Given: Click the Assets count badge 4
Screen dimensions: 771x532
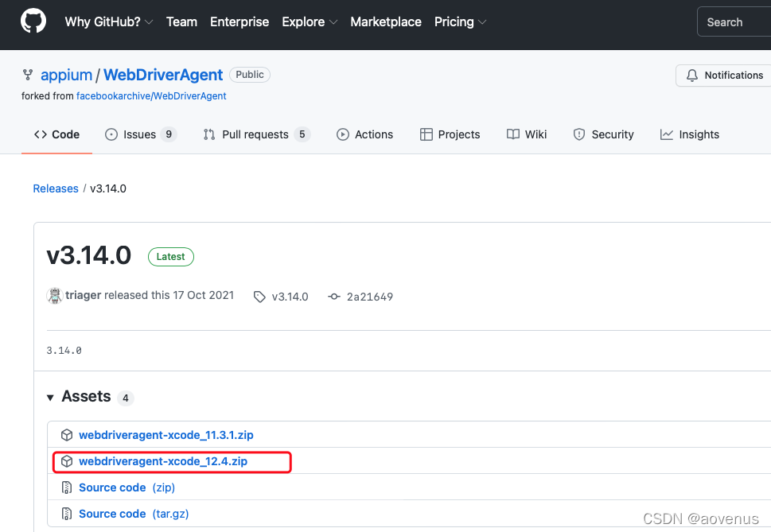Looking at the screenshot, I should coord(126,398).
